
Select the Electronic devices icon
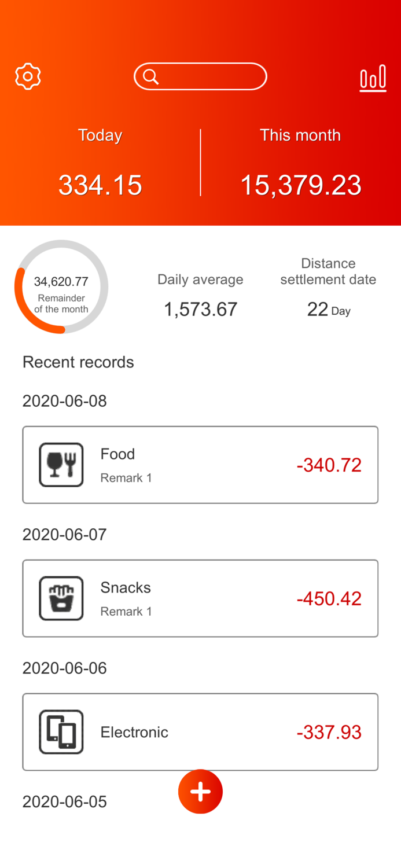(61, 731)
